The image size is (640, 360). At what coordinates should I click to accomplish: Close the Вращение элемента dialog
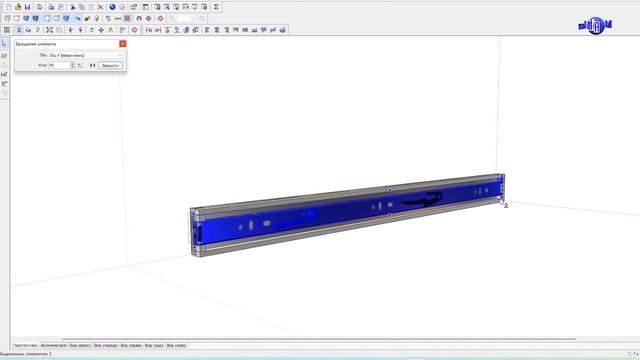[122, 44]
